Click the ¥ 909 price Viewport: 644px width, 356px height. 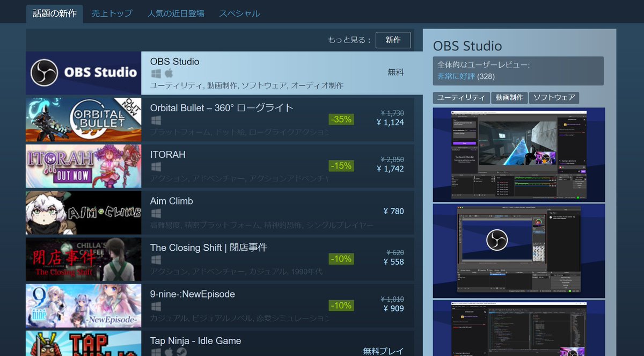tap(393, 309)
